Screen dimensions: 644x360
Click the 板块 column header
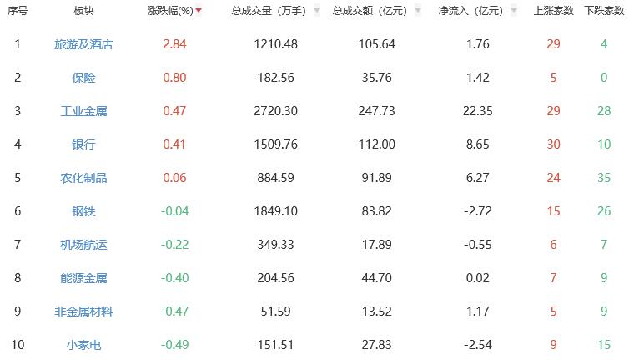point(83,12)
